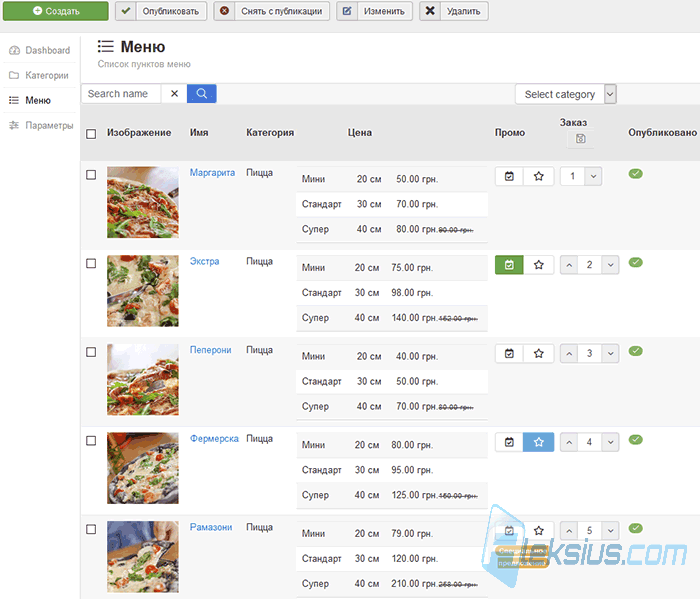Check the Экстра row checkbox
Viewport: 700px width, 599px height.
(91, 263)
